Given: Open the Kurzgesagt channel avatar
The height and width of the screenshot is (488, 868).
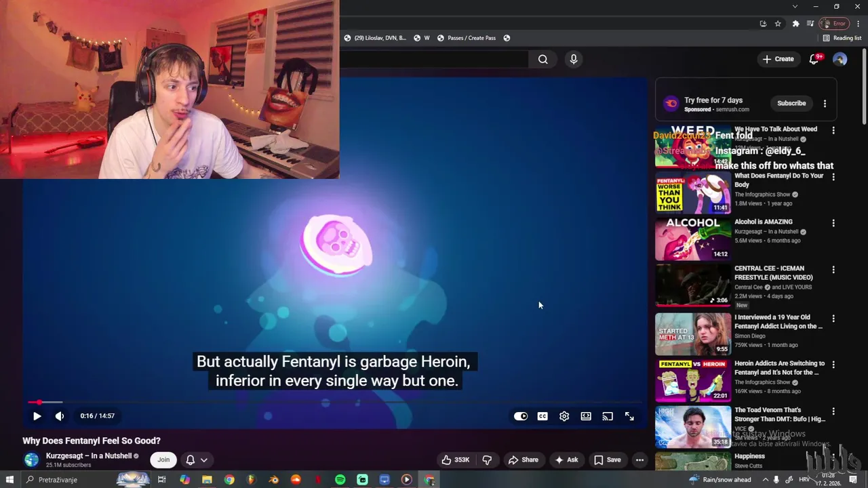Looking at the screenshot, I should pos(32,460).
